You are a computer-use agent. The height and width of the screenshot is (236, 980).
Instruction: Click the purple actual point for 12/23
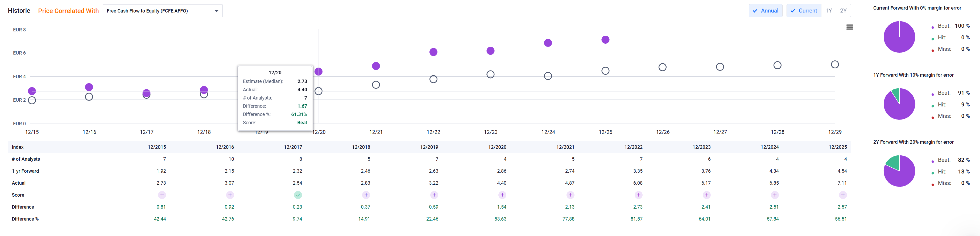click(x=491, y=51)
